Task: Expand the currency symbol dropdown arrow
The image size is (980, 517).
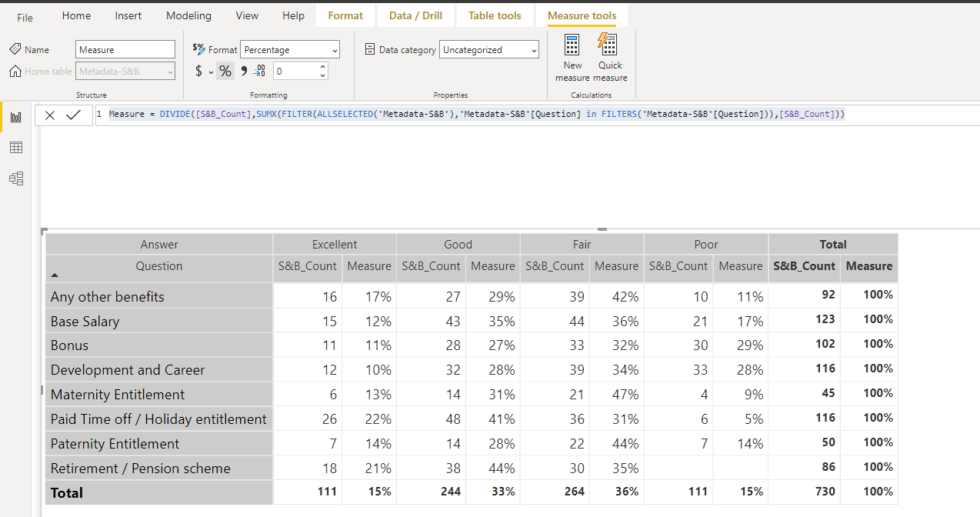Action: [211, 72]
